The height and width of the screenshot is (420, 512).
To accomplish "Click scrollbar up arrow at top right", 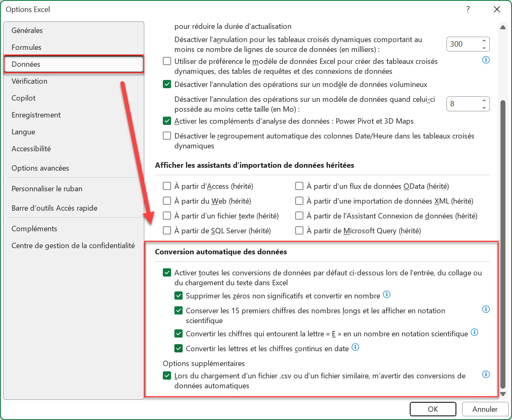I will [x=503, y=27].
